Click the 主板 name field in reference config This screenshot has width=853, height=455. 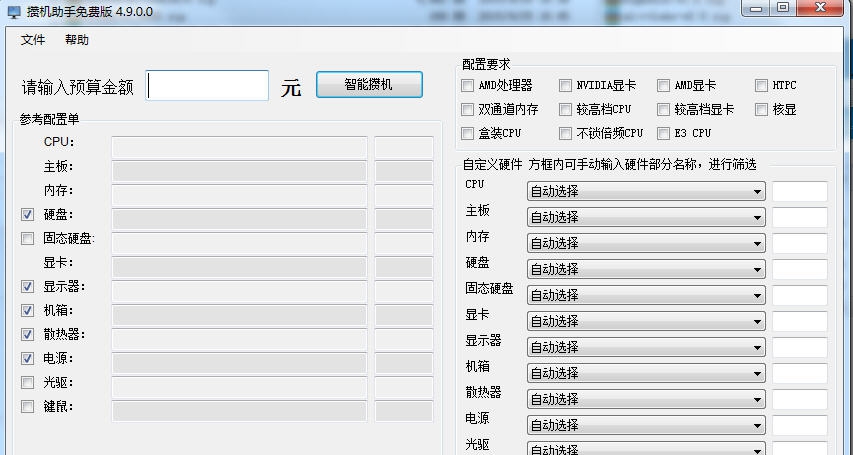(239, 171)
